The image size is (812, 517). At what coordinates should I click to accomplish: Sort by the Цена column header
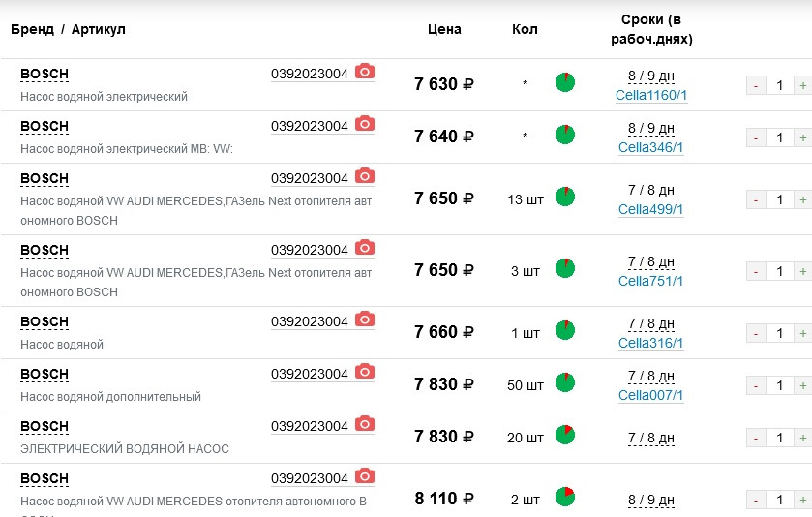(444, 29)
